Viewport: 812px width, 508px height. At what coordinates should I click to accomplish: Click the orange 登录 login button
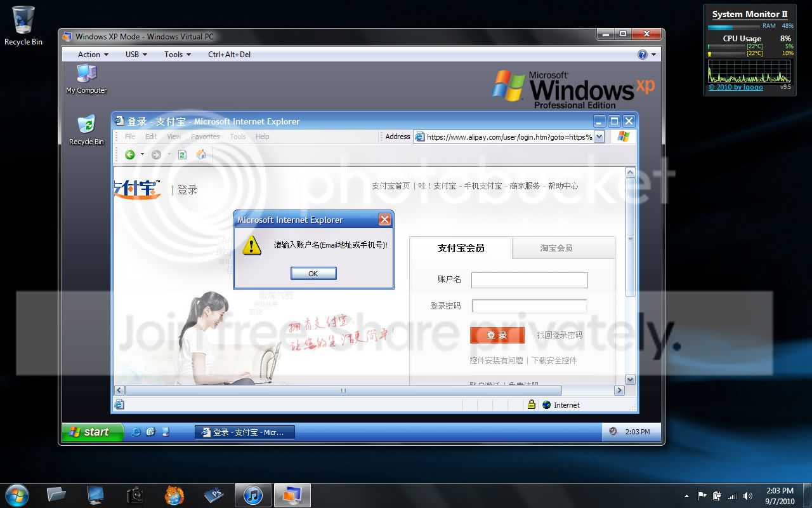497,335
